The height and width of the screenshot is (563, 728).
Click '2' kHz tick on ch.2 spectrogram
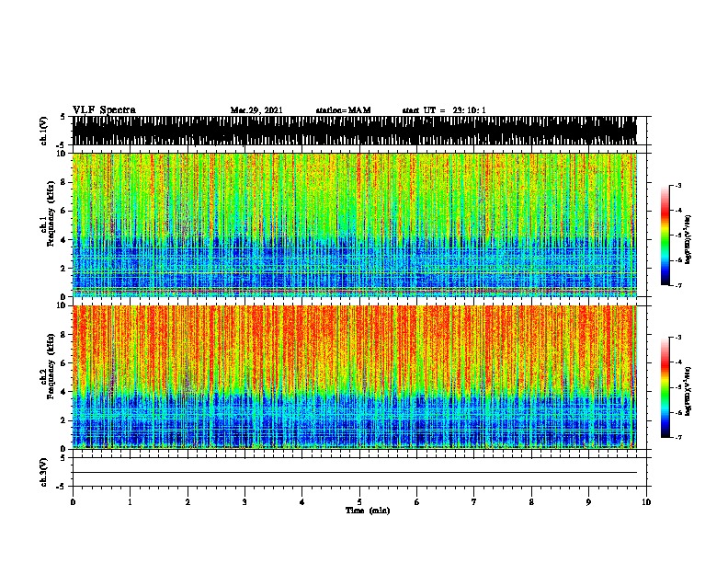tap(64, 420)
